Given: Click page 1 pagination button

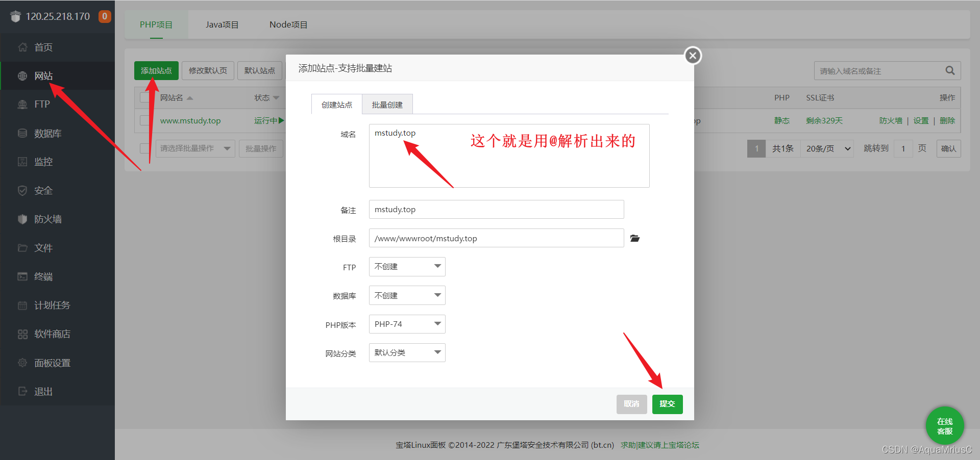Looking at the screenshot, I should point(756,148).
